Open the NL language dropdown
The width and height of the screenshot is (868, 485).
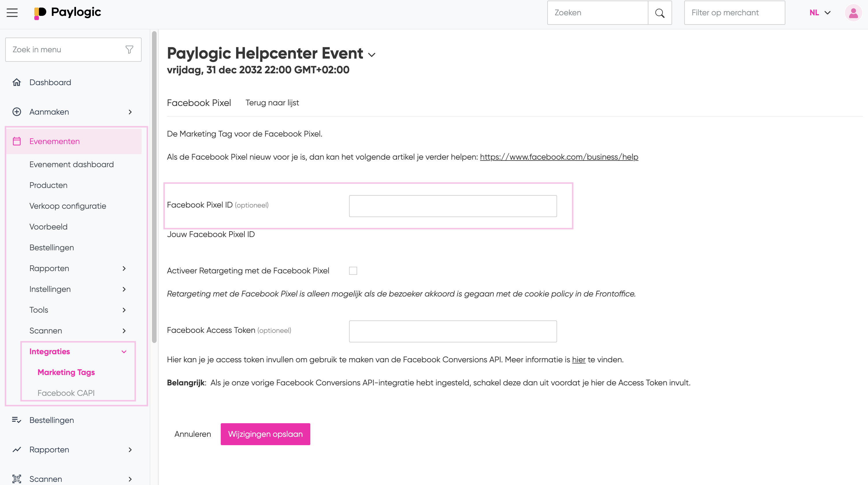point(820,13)
